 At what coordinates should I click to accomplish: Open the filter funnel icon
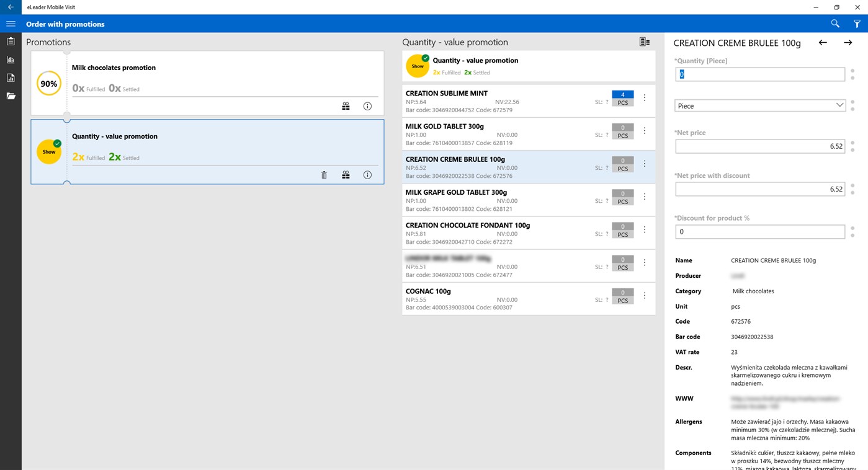click(857, 24)
